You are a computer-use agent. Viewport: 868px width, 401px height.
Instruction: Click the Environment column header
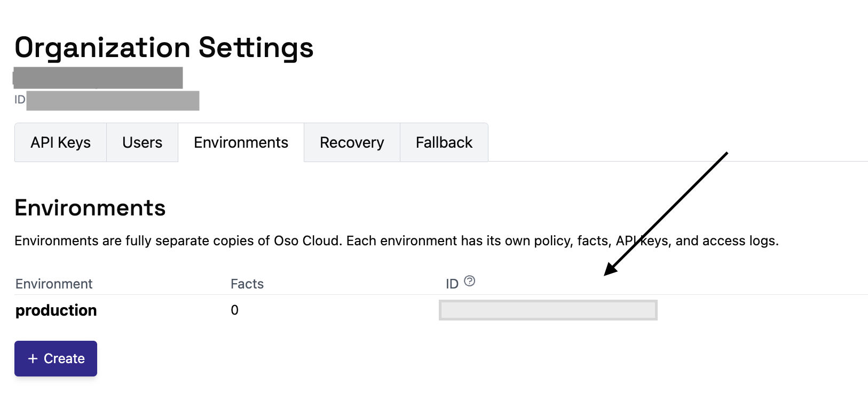(53, 284)
